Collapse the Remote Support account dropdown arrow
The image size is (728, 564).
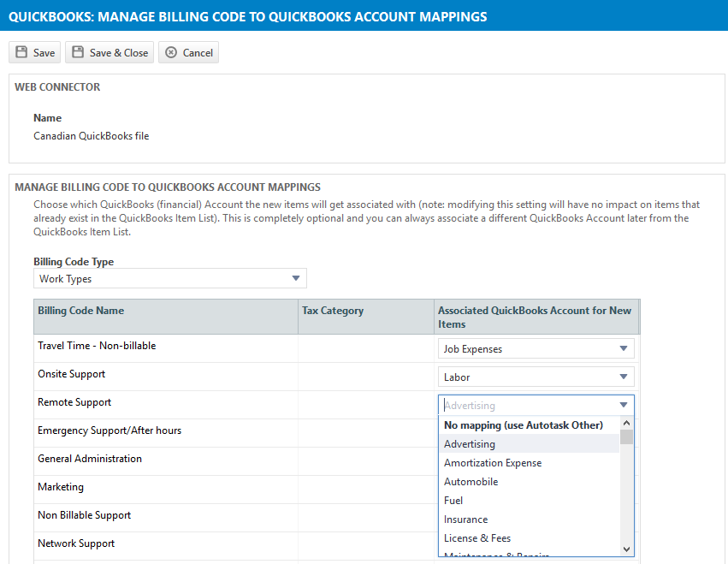(624, 405)
